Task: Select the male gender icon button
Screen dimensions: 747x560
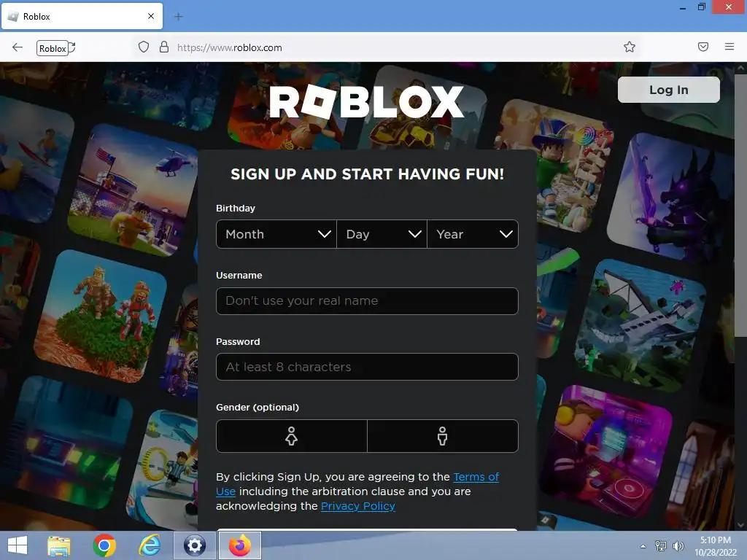Action: [443, 436]
